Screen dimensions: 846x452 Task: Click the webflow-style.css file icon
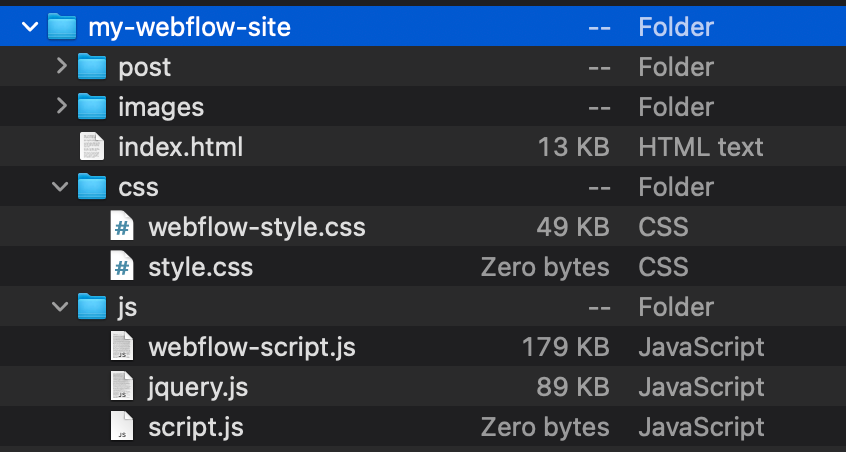click(x=122, y=227)
